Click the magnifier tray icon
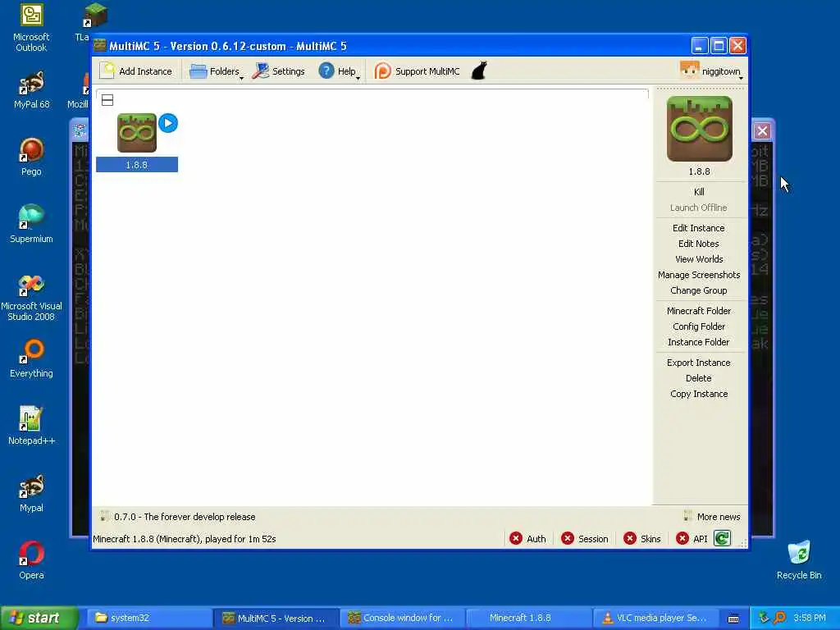Screen dimensions: 840x630 pyautogui.click(x=779, y=618)
